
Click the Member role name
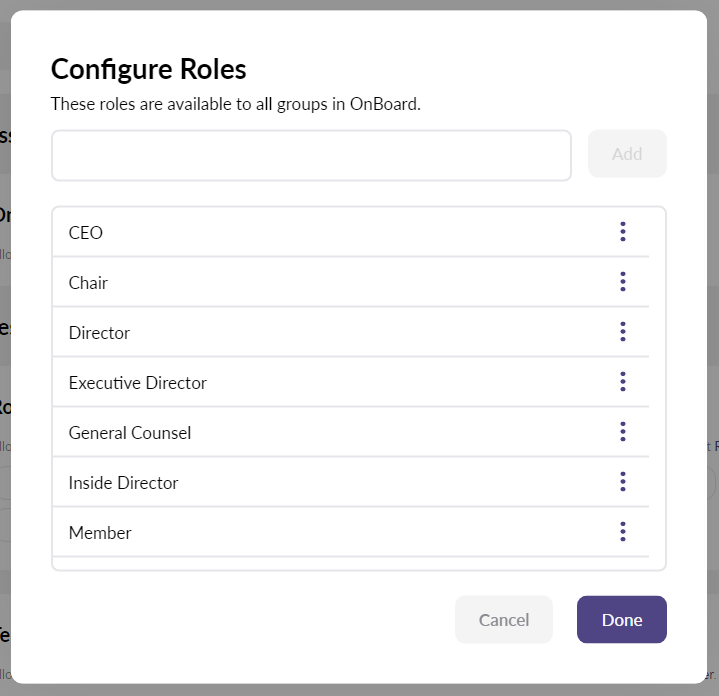point(100,533)
